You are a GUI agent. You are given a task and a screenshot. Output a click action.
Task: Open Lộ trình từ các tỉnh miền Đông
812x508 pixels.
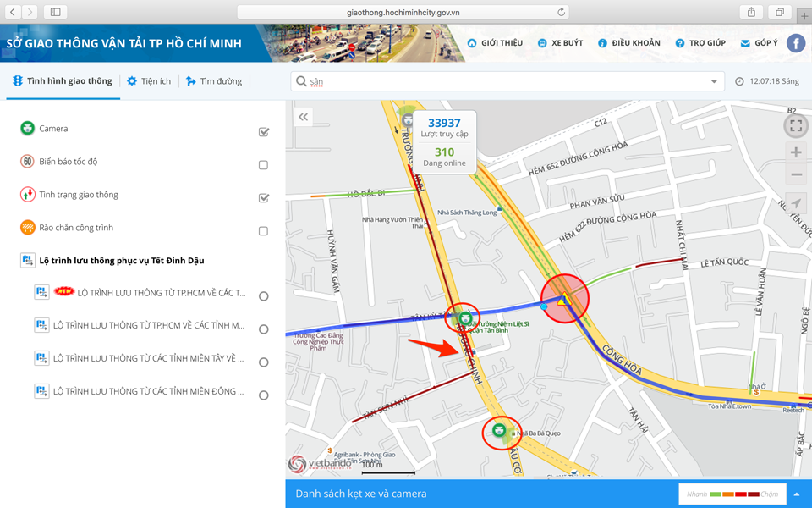(x=149, y=391)
